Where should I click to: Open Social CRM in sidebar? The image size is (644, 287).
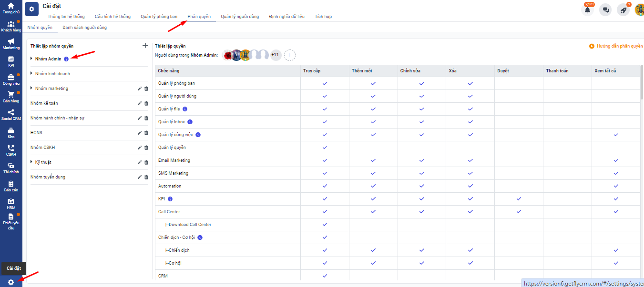tap(11, 115)
